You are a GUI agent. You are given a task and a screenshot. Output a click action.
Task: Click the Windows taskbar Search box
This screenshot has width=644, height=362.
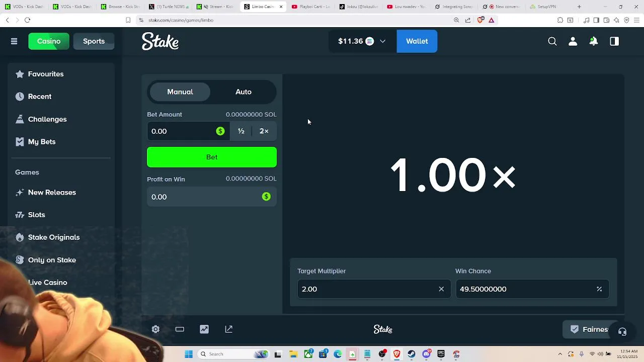pyautogui.click(x=233, y=354)
